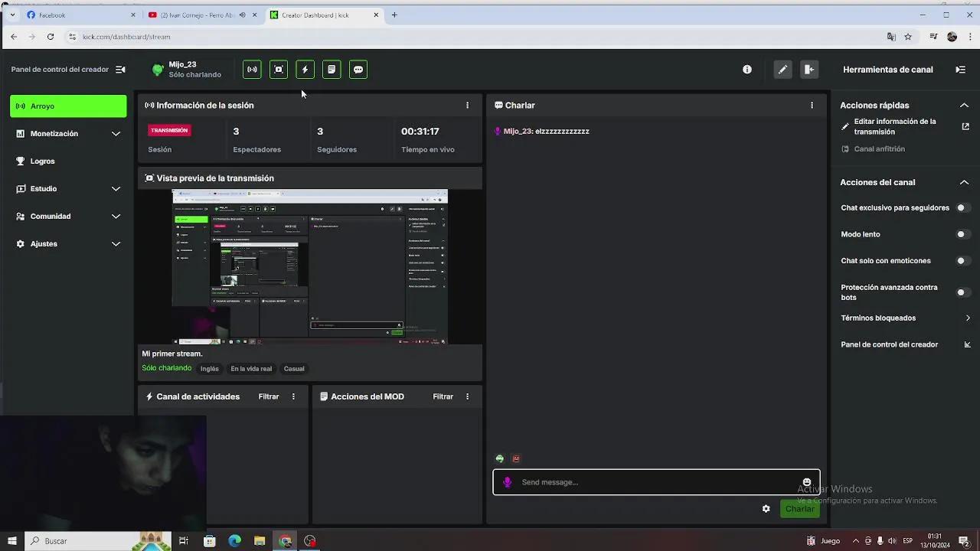This screenshot has width=980, height=551.
Task: Toggle the chat panel icon in toolbar
Action: coord(358,70)
